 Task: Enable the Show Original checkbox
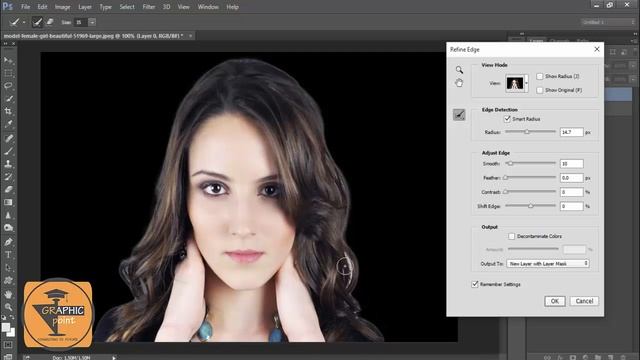(540, 90)
